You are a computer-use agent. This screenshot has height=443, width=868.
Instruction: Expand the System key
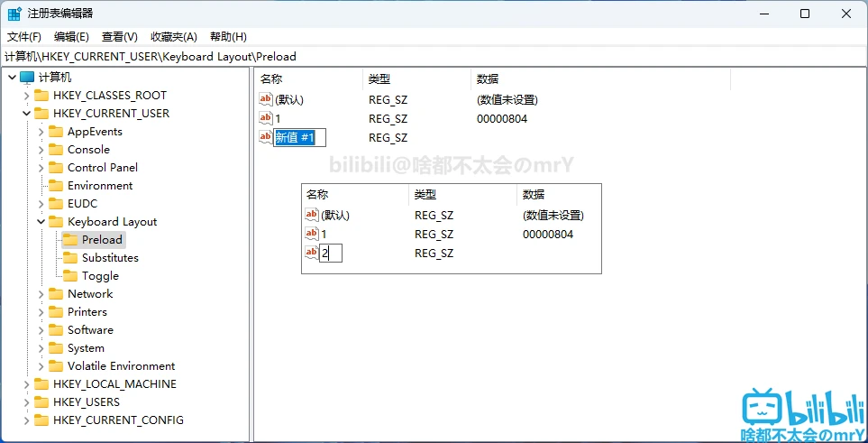click(41, 348)
